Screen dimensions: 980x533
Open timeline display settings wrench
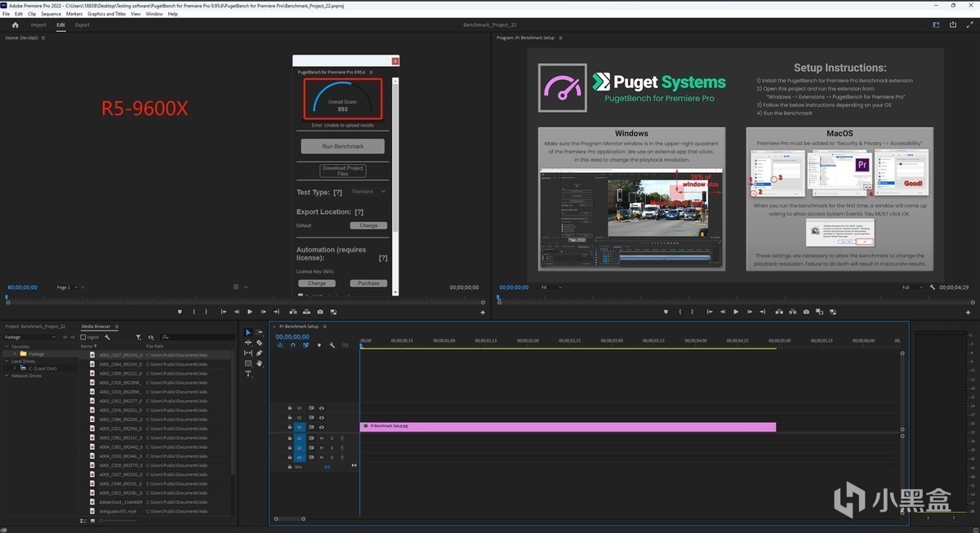[x=332, y=345]
